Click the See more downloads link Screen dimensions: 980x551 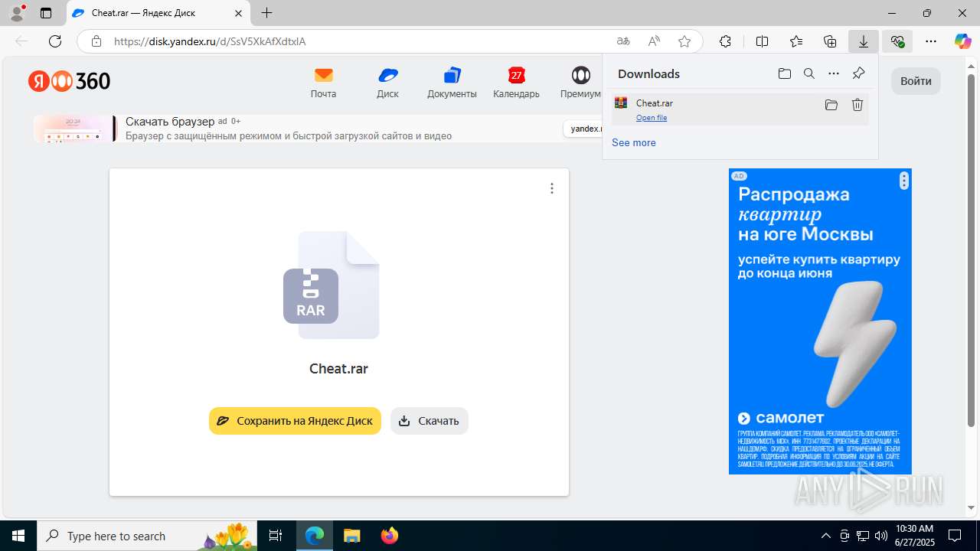click(634, 142)
